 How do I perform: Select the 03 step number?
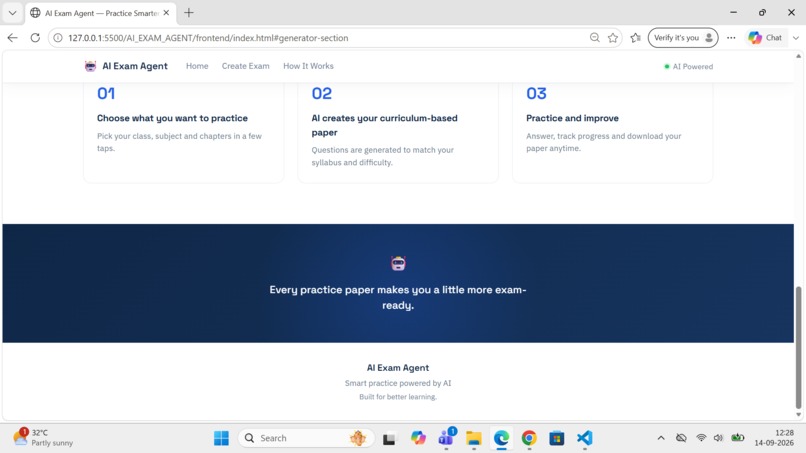[x=536, y=93]
